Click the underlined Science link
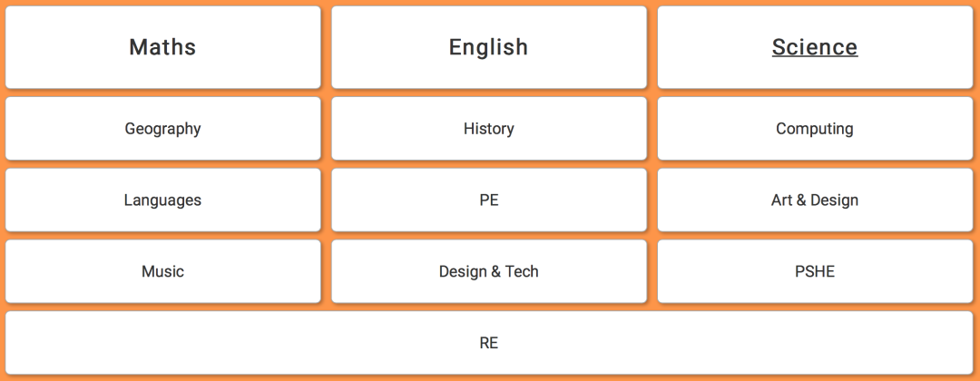 (814, 47)
